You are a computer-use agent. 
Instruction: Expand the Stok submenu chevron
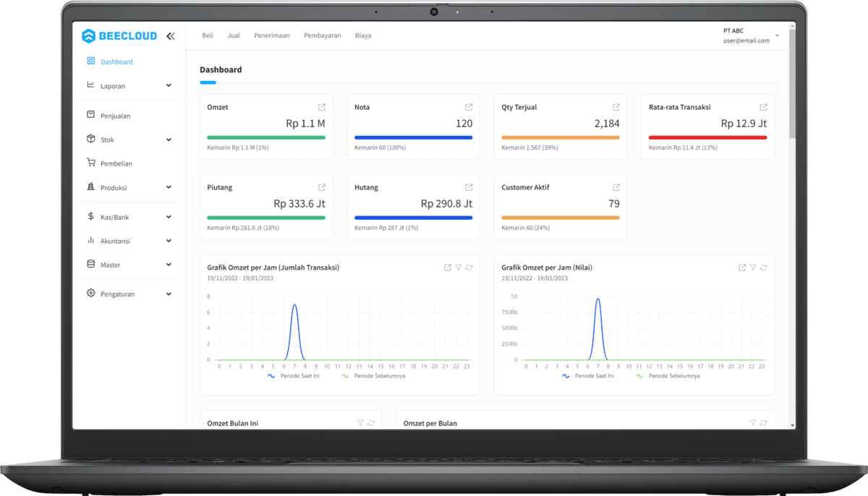169,140
